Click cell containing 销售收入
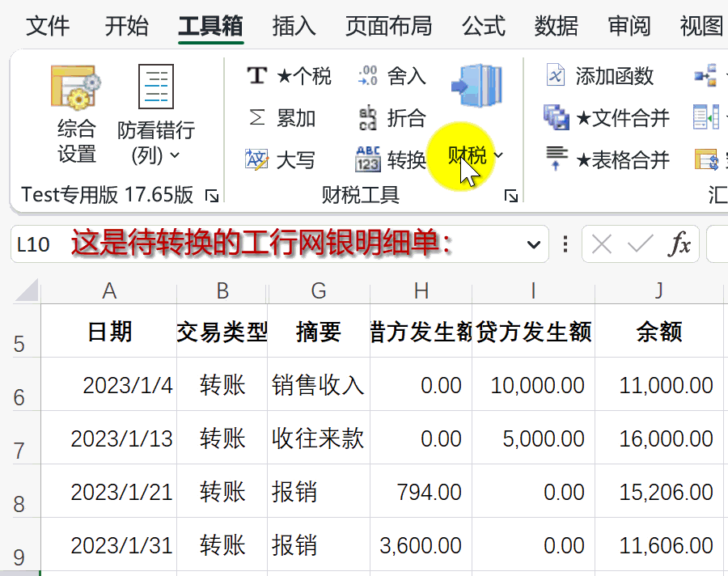 point(318,385)
